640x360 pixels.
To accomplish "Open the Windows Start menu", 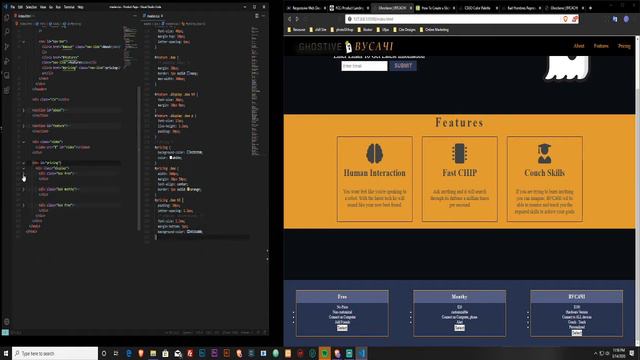I will click(6, 353).
